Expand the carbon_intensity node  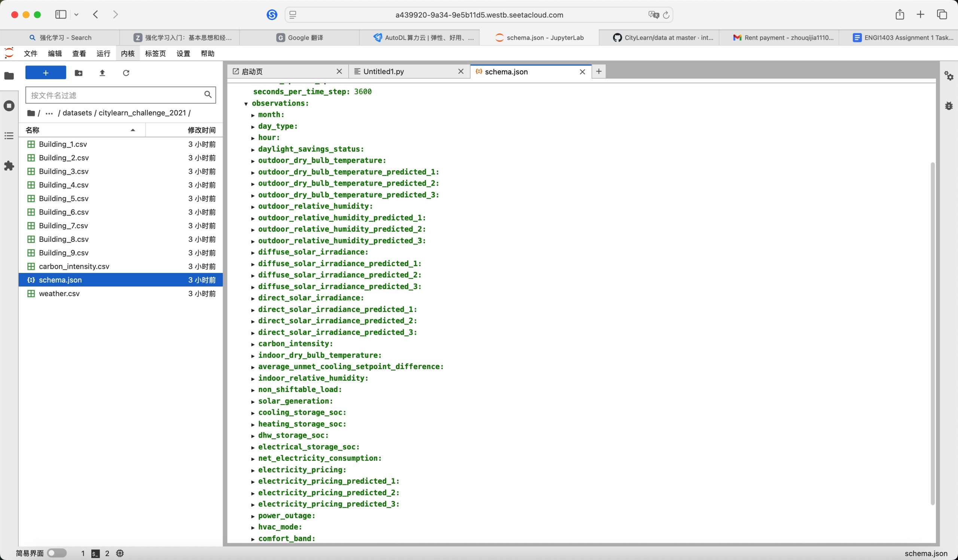click(x=253, y=344)
